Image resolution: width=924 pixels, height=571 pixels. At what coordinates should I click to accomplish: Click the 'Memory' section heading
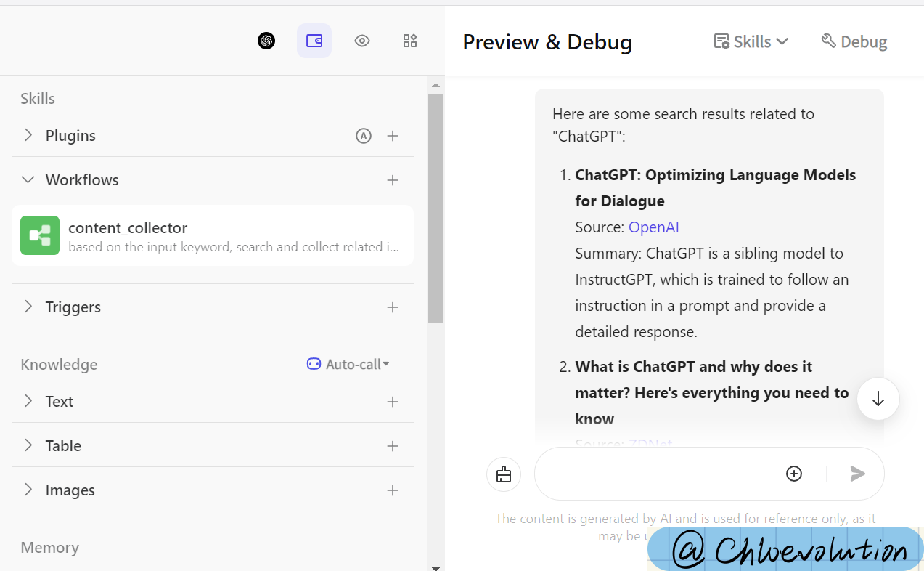click(x=49, y=547)
